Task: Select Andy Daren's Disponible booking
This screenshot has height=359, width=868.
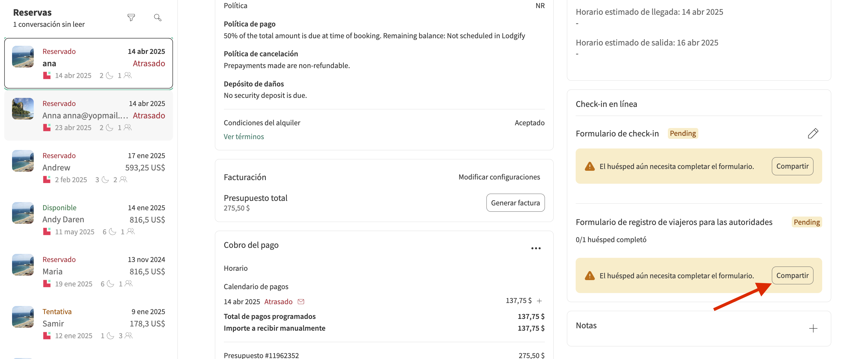Action: [88, 219]
